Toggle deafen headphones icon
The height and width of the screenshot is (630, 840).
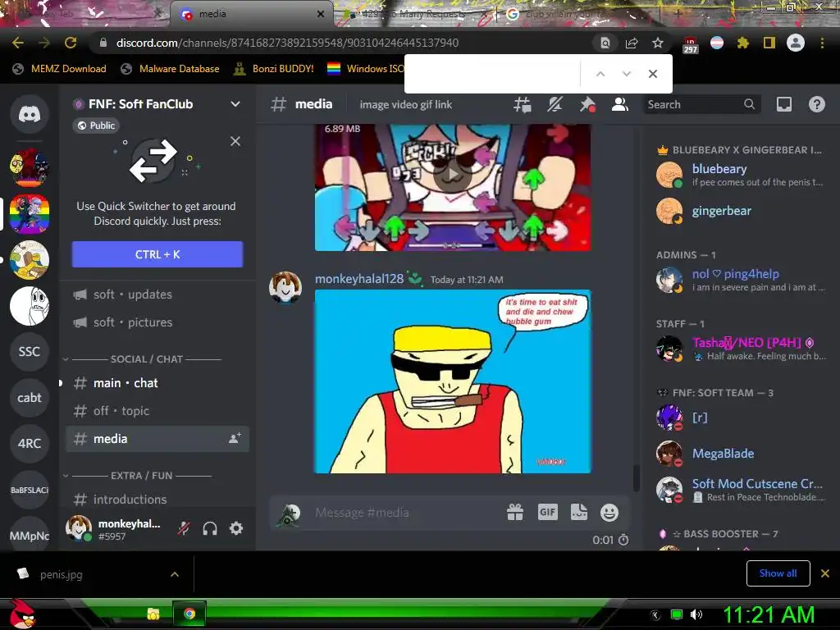[210, 529]
